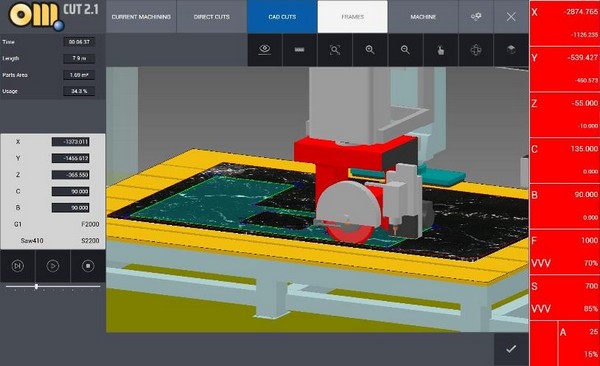Activate the pan hand tool icon
The image size is (600, 366).
click(x=440, y=50)
